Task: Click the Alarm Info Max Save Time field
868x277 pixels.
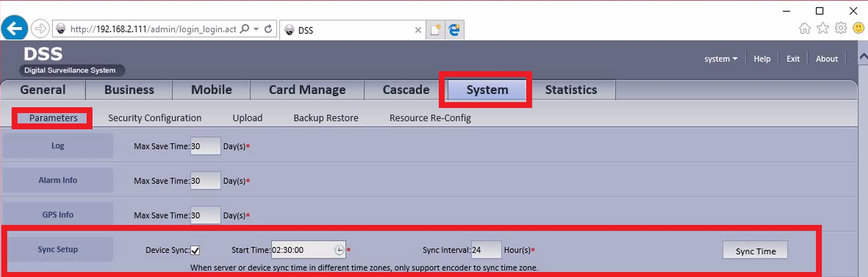Action: point(205,181)
